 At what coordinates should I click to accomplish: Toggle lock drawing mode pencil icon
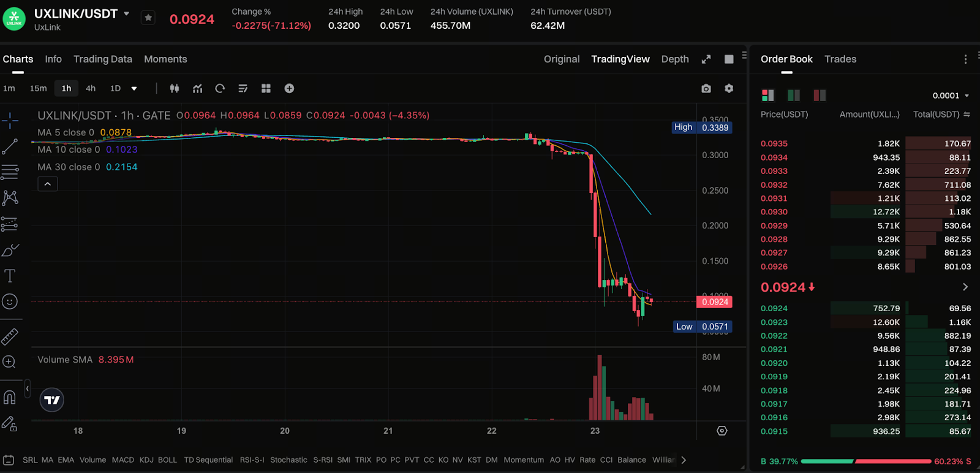(10, 423)
